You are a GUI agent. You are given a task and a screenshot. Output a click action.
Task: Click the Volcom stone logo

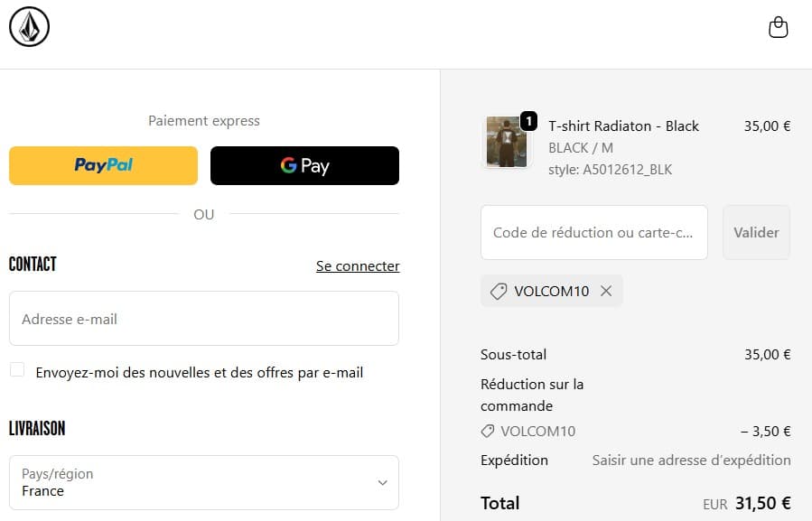tap(29, 27)
